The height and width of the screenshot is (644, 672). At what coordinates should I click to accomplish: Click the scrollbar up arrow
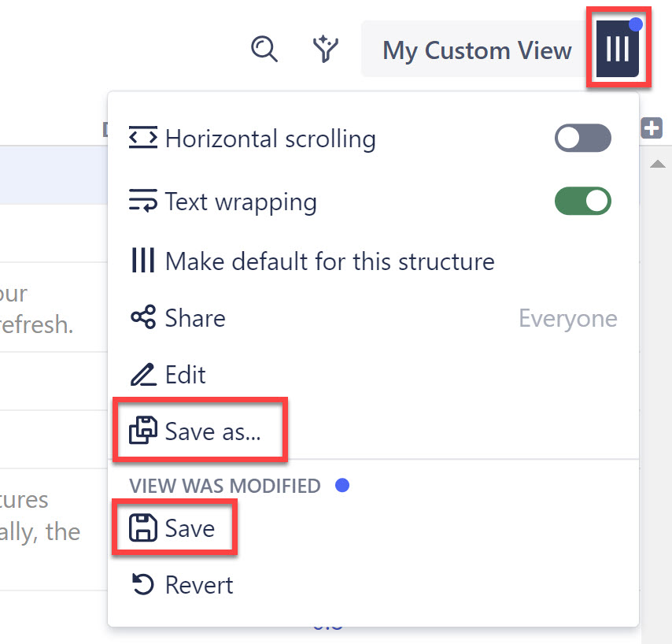click(x=655, y=164)
